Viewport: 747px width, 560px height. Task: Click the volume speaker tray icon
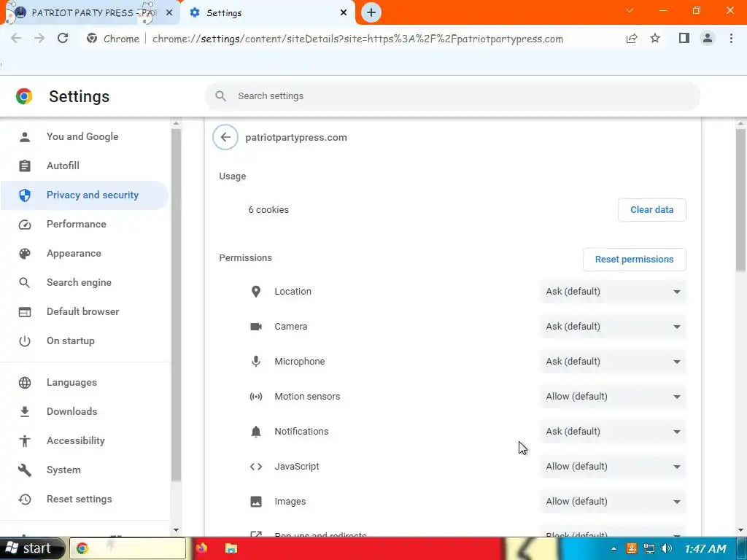click(x=667, y=548)
